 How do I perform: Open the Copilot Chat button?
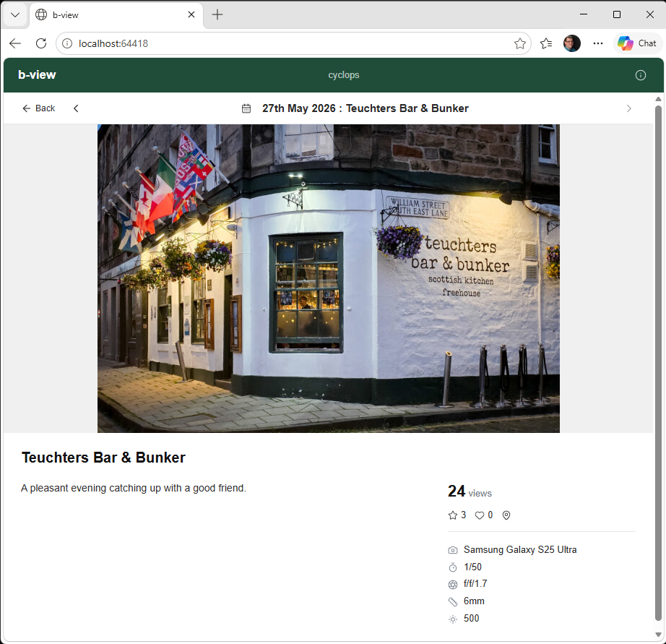coord(637,43)
